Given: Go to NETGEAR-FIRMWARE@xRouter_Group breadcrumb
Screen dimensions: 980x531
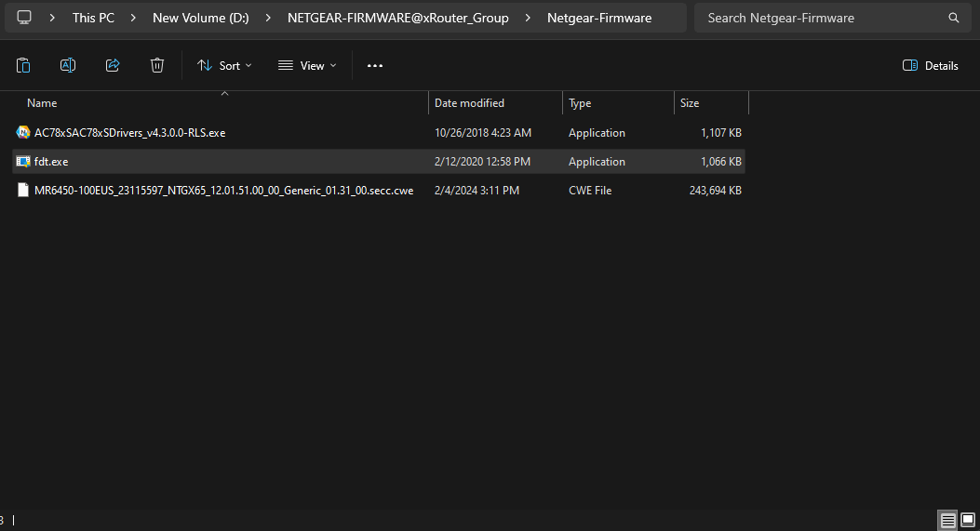Looking at the screenshot, I should coord(398,18).
